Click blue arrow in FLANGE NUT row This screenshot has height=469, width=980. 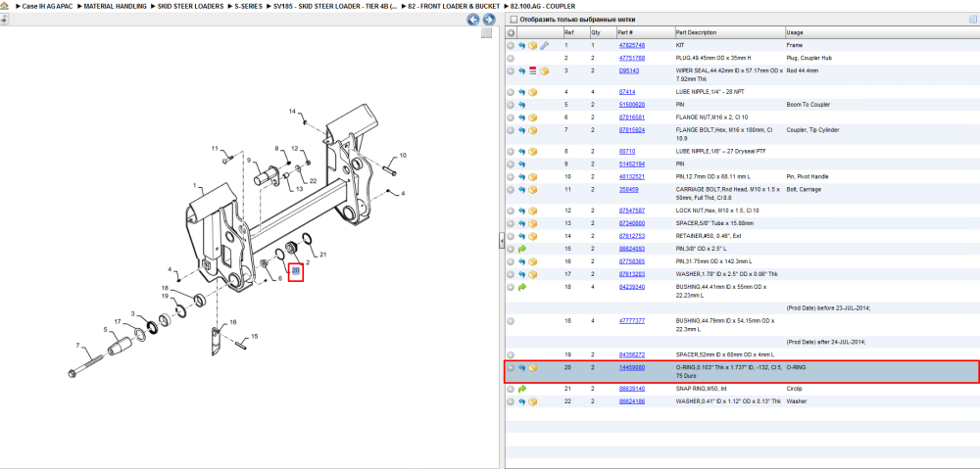coord(521,117)
